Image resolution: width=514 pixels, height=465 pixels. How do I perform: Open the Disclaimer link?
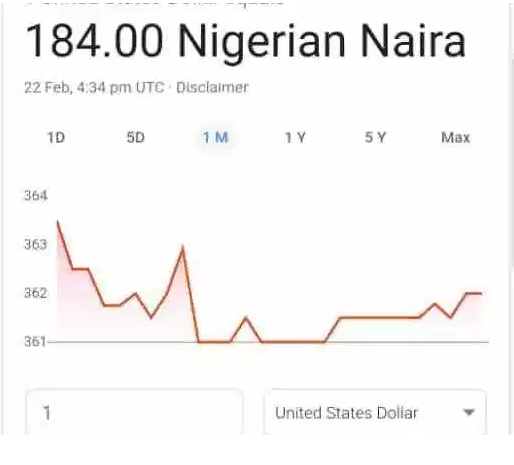212,88
